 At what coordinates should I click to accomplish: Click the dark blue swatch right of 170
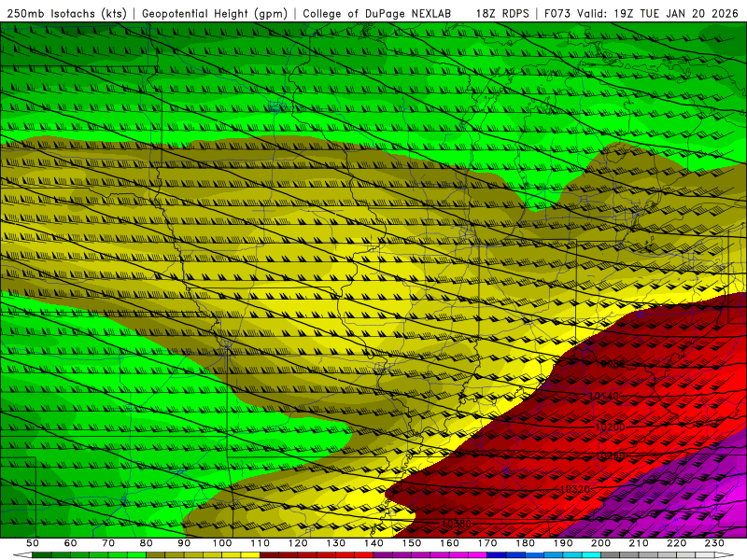tap(497, 555)
